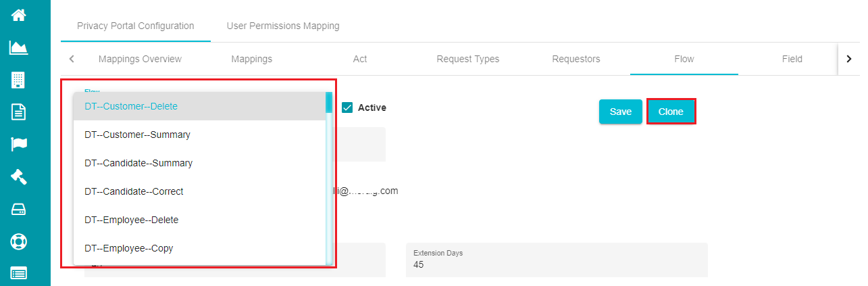Screen dimensions: 868x286
Task: Open the gavel icon in sidebar
Action: click(x=19, y=176)
